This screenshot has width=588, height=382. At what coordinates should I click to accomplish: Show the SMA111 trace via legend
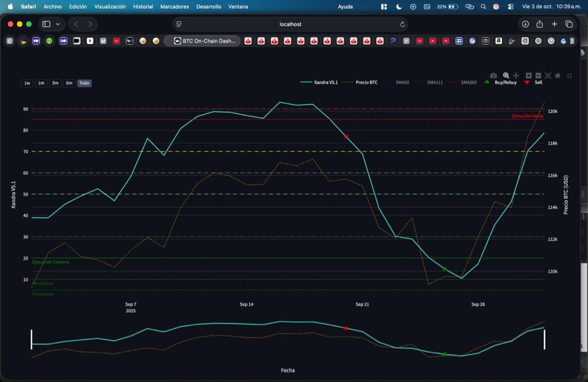coord(430,83)
